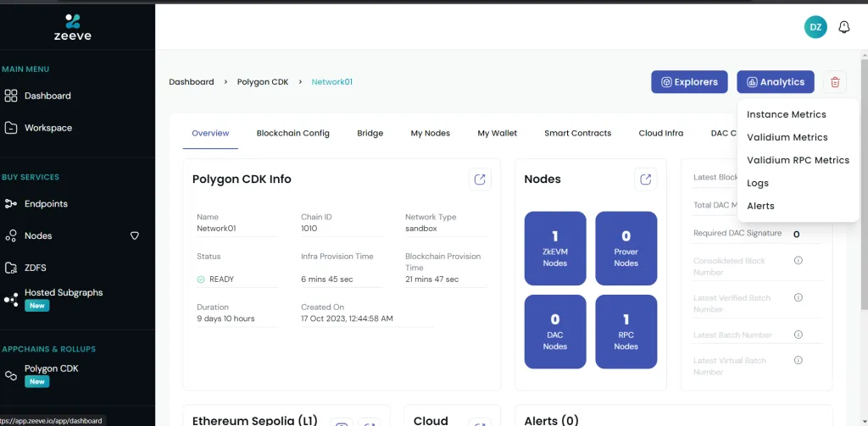Open Polygon CDK Info external link icon
This screenshot has height=426, width=868.
pos(480,180)
